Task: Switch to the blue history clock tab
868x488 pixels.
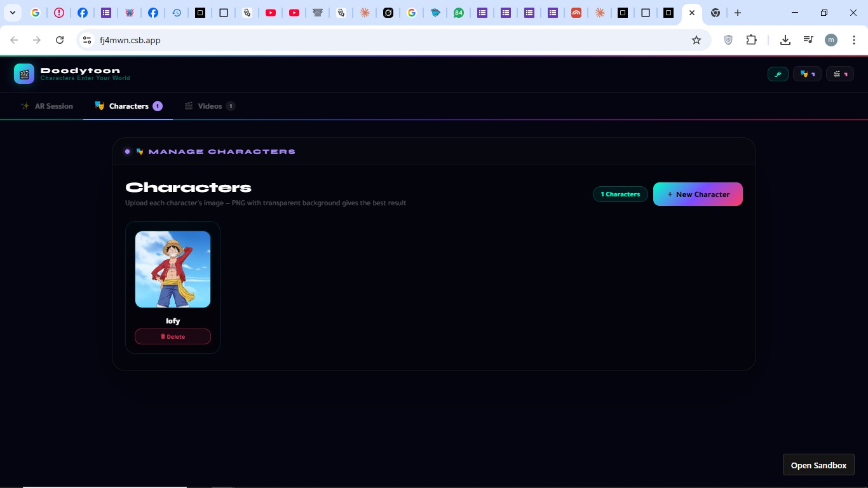Action: [177, 13]
